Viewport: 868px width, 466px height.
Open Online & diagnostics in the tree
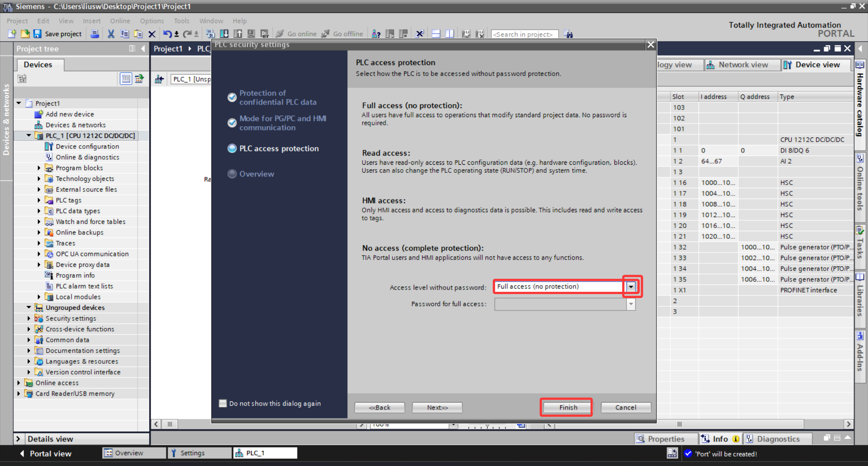[x=87, y=157]
